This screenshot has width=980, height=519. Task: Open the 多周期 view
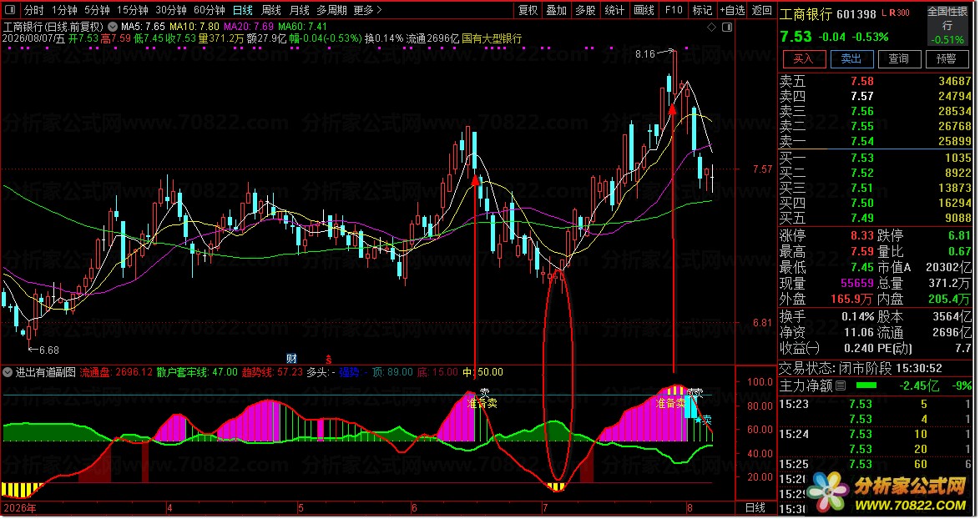pos(331,10)
